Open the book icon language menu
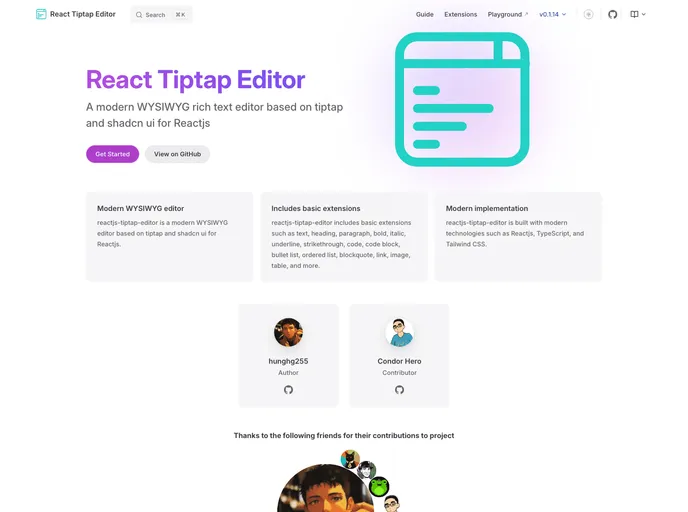The height and width of the screenshot is (512, 688). [638, 14]
